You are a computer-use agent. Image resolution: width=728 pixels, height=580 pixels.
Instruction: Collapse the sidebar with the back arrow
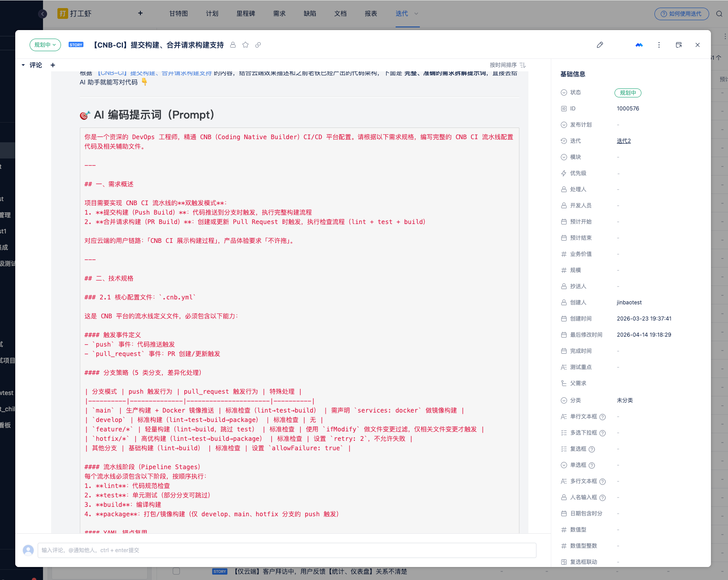click(43, 14)
